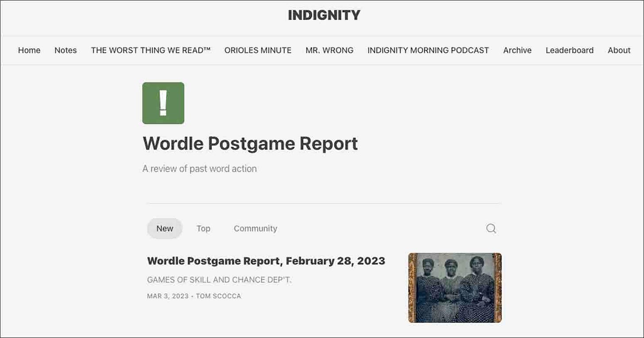Click the Wordle Postgame Report heading
The height and width of the screenshot is (338, 644).
tap(250, 144)
